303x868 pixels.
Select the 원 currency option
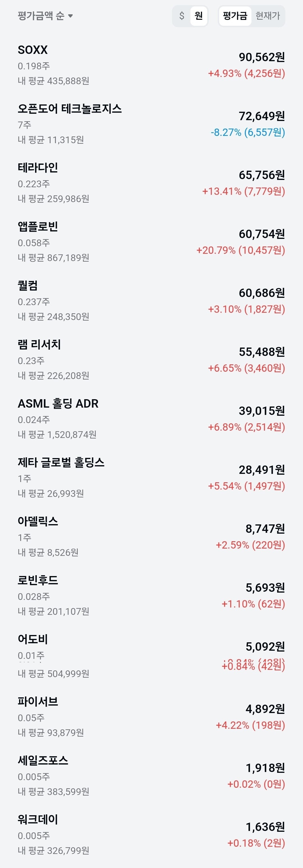(x=199, y=16)
